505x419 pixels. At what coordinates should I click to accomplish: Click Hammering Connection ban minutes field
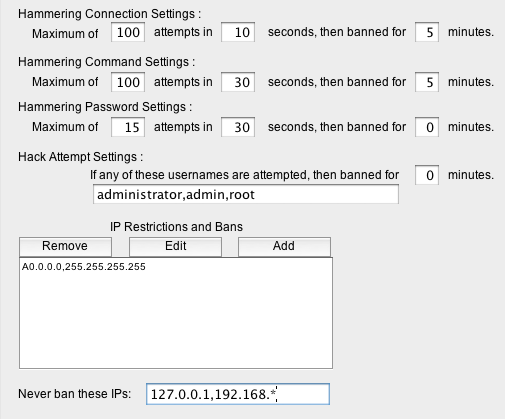point(427,32)
